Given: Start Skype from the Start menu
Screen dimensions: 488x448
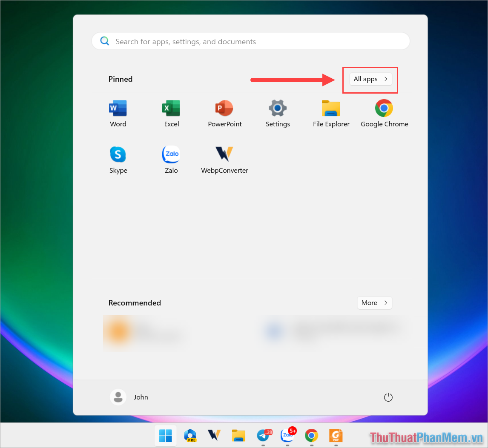Looking at the screenshot, I should pyautogui.click(x=118, y=159).
